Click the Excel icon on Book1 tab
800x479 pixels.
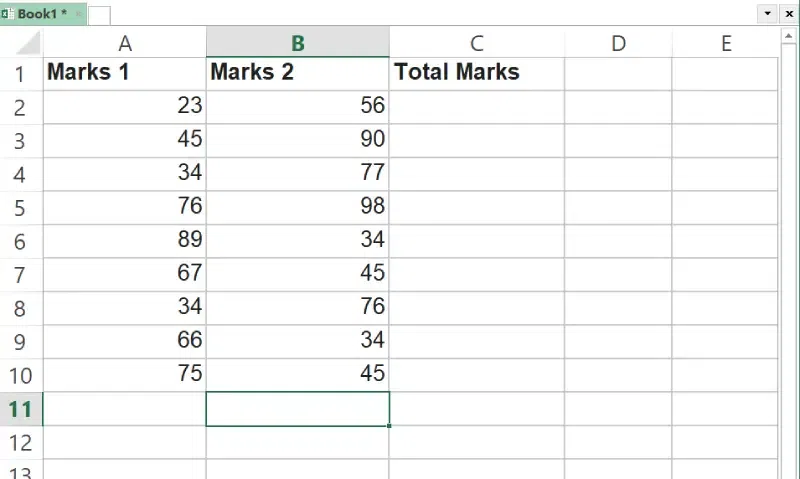[x=7, y=14]
